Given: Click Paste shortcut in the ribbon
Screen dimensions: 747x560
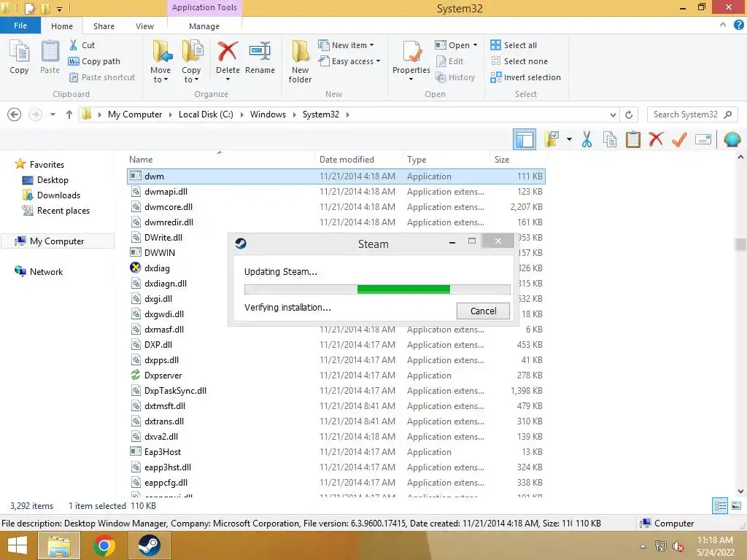Looking at the screenshot, I should point(102,77).
